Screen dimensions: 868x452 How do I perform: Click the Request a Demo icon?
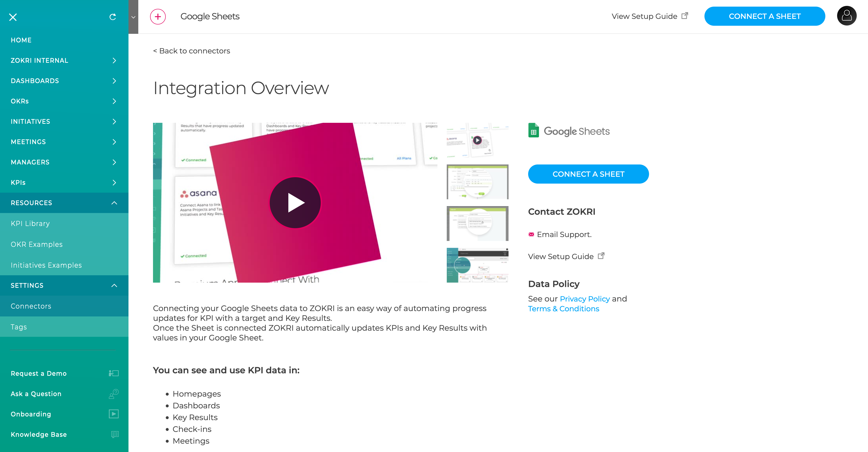114,373
